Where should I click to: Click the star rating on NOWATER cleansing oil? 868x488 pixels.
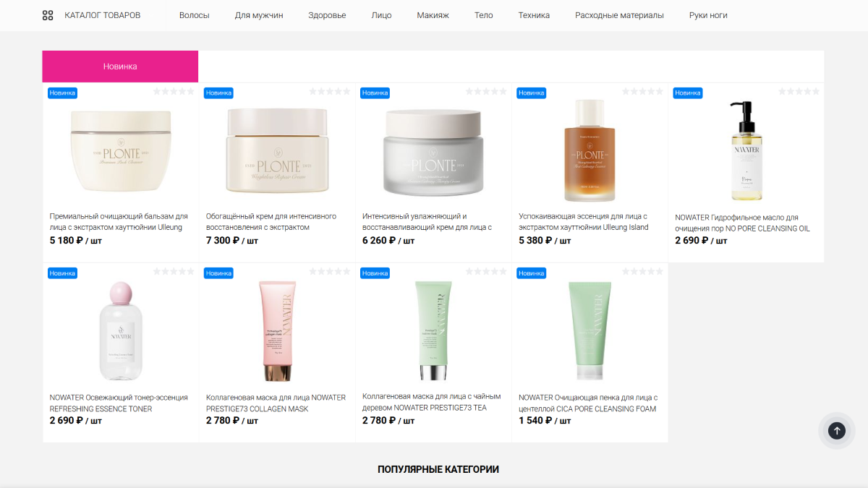tap(799, 92)
